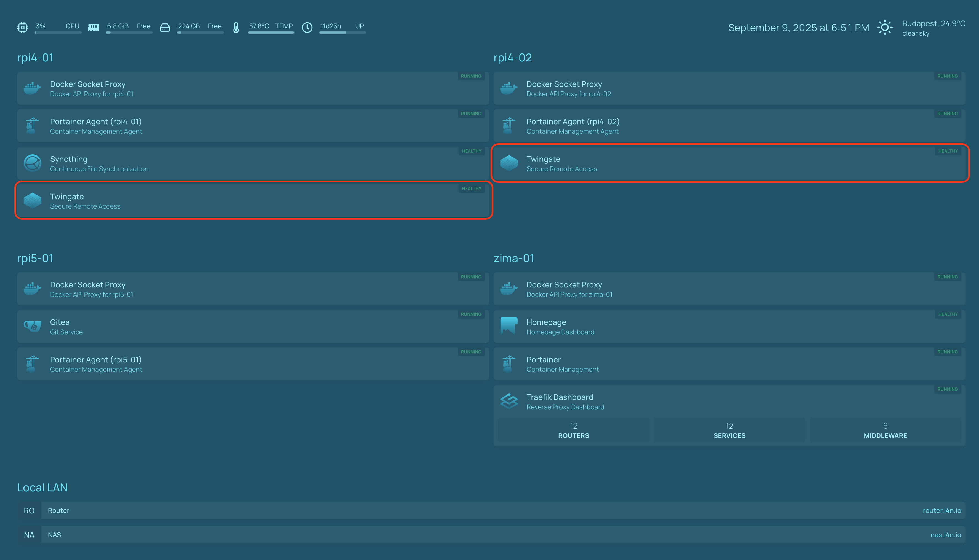The width and height of the screenshot is (979, 560).
Task: Click the disk free space usage bar
Action: [200, 33]
